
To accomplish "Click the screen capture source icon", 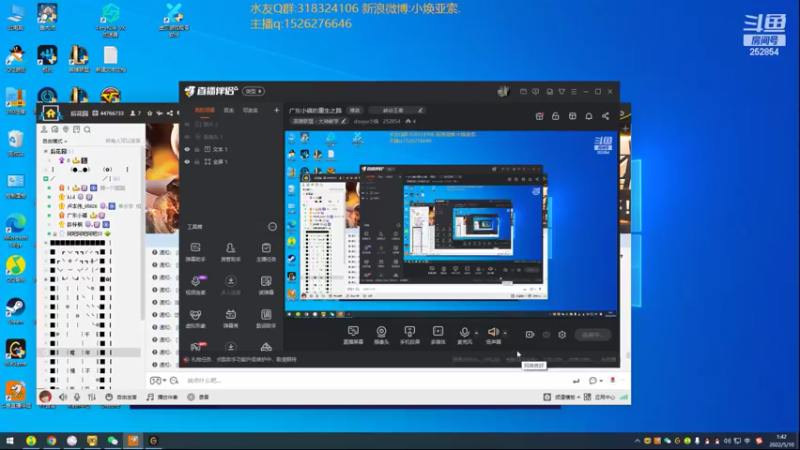I will pos(353,335).
